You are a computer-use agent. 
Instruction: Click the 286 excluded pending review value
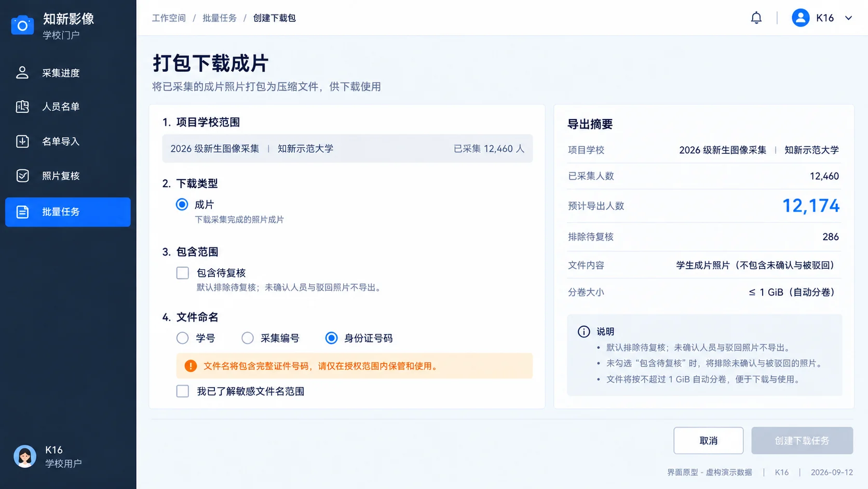tap(831, 237)
